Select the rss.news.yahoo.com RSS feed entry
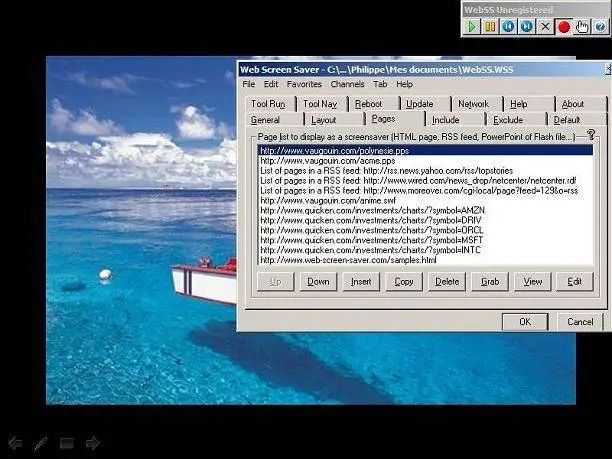This screenshot has height=459, width=612. point(425,171)
